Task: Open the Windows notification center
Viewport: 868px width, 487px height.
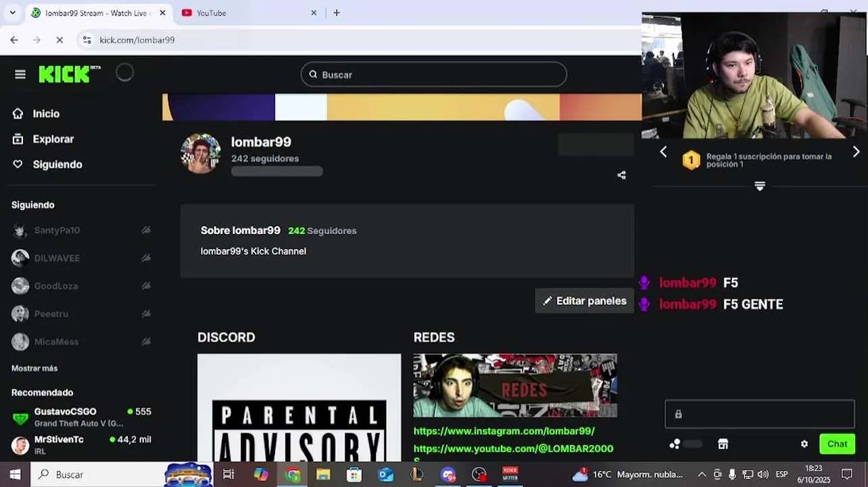Action: [x=847, y=474]
